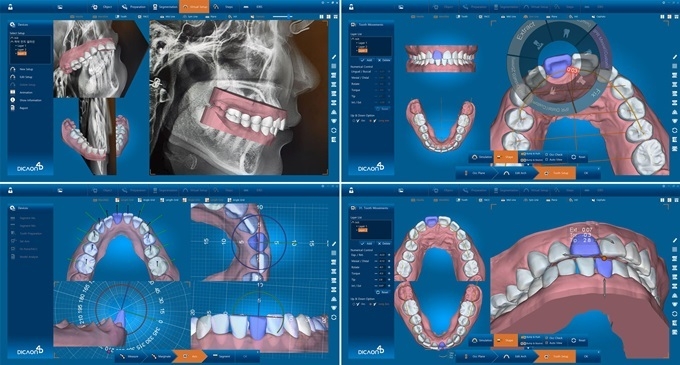Open the Report option
Image resolution: width=680 pixels, height=365 pixels.
pyautogui.click(x=24, y=108)
